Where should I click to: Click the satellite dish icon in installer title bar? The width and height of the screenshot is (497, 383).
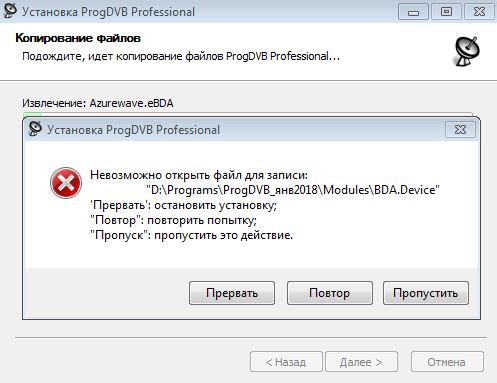pos(9,10)
